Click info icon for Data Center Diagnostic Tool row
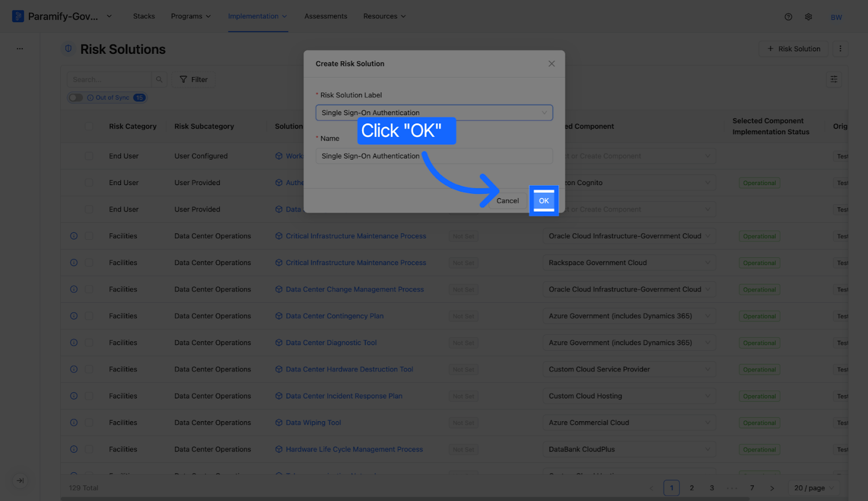This screenshot has width=868, height=501. (74, 343)
